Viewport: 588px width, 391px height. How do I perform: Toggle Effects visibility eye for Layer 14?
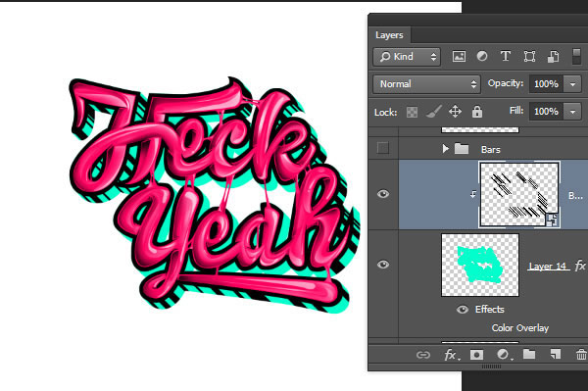click(x=463, y=310)
